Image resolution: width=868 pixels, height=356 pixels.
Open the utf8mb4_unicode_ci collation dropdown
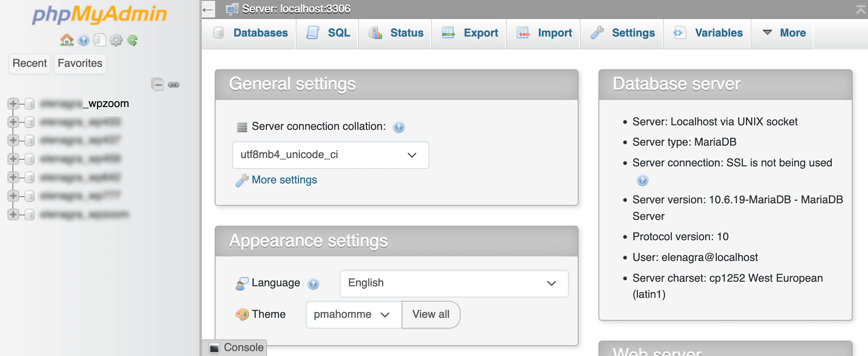click(x=331, y=155)
